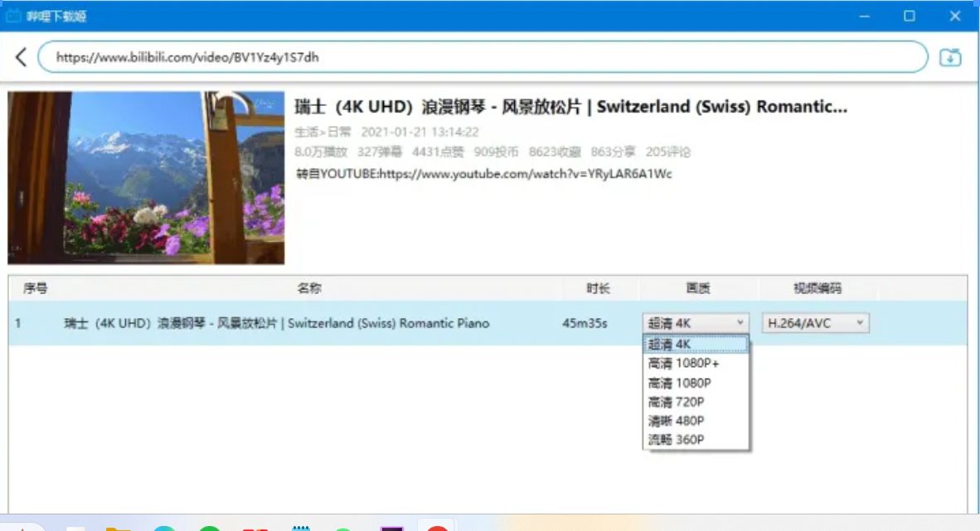The height and width of the screenshot is (531, 980).
Task: Select the 高清 1080P option
Action: (x=696, y=383)
